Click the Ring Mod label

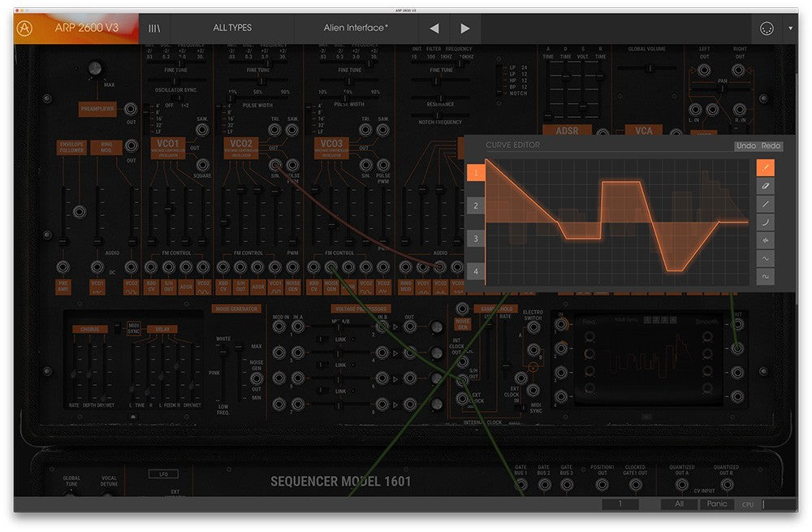pyautogui.click(x=106, y=147)
